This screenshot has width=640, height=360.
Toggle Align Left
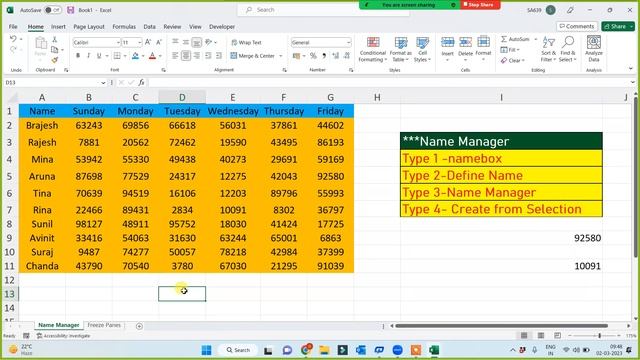pyautogui.click(x=175, y=56)
